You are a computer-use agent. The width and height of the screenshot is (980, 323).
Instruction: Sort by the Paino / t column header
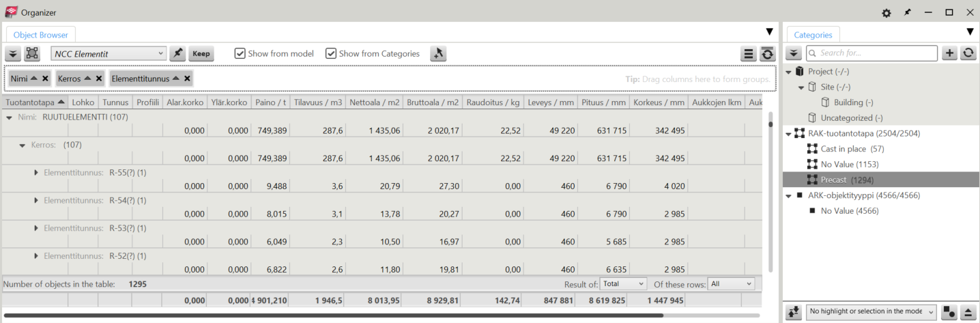coord(271,102)
